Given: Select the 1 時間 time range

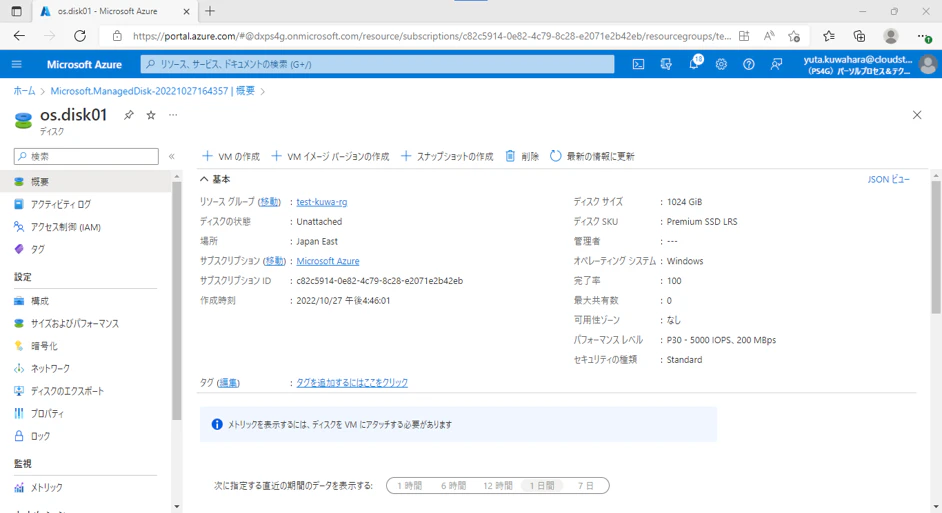Looking at the screenshot, I should pos(409,485).
